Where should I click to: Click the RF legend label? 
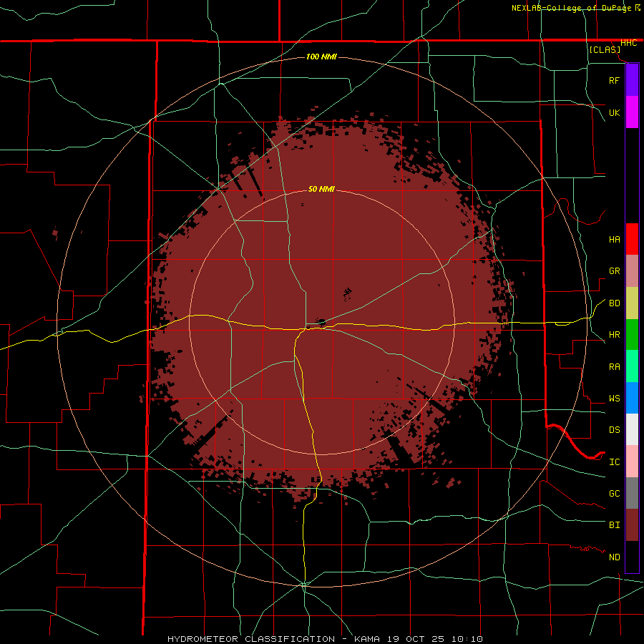[614, 80]
